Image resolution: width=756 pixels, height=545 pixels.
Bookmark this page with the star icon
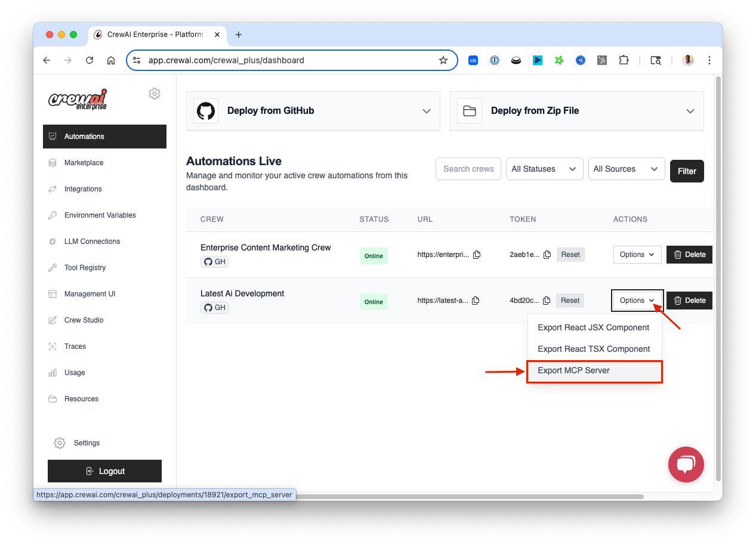tap(443, 60)
